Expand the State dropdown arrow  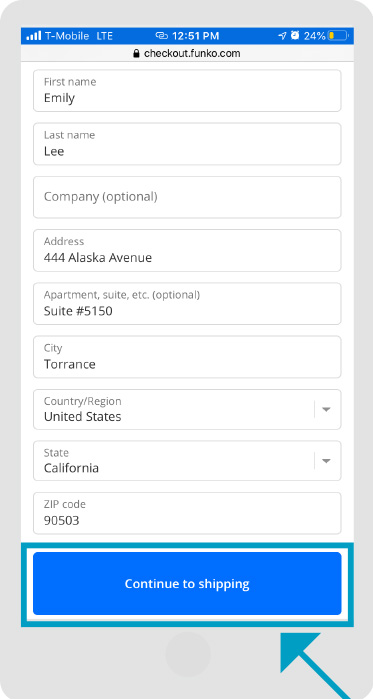click(326, 461)
